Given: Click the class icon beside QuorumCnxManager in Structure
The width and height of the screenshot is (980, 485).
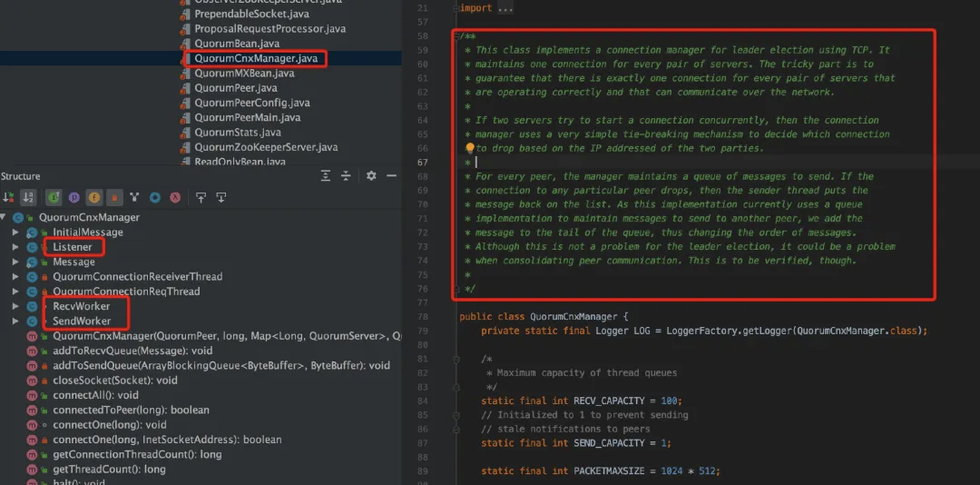Looking at the screenshot, I should click(x=18, y=217).
